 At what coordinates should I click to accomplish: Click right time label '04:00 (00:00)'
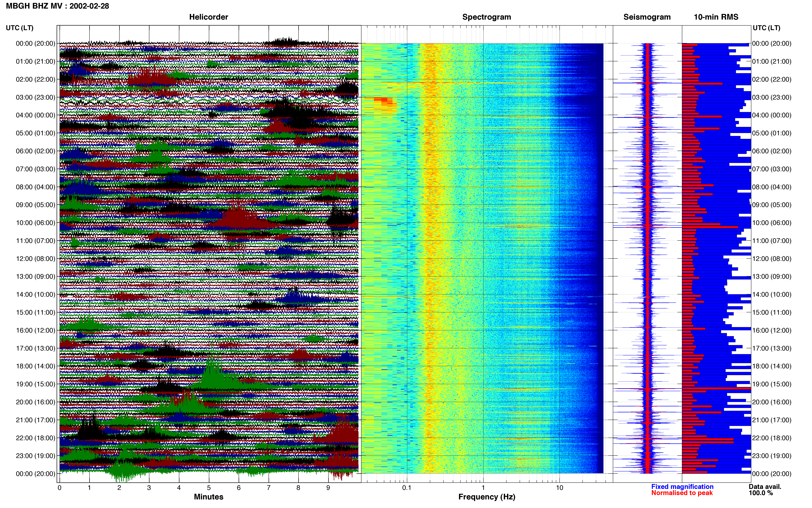click(x=772, y=115)
